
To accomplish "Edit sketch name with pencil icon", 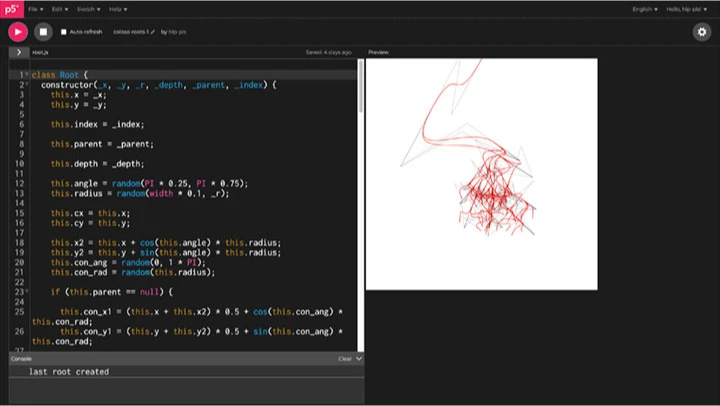I will (152, 32).
